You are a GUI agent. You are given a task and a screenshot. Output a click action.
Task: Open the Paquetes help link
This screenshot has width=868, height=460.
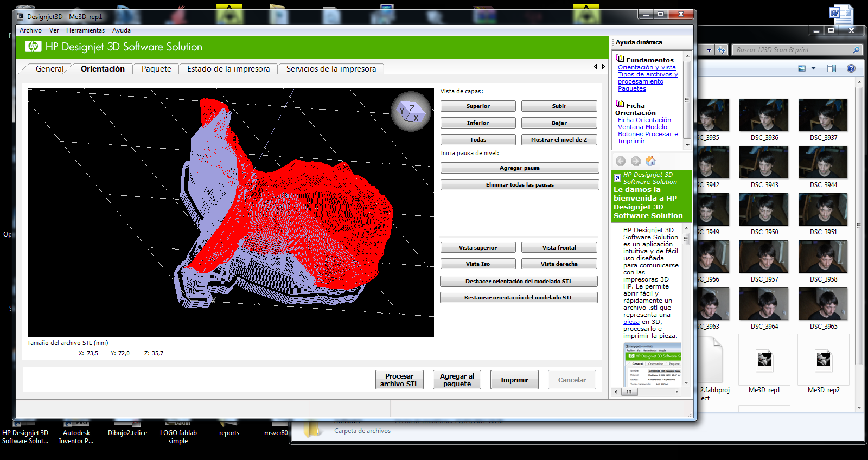pos(632,88)
